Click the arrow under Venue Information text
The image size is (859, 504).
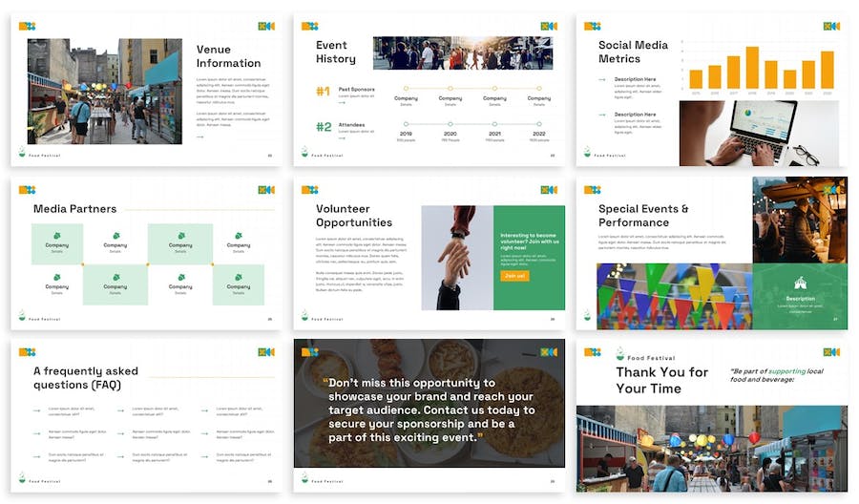(x=199, y=136)
